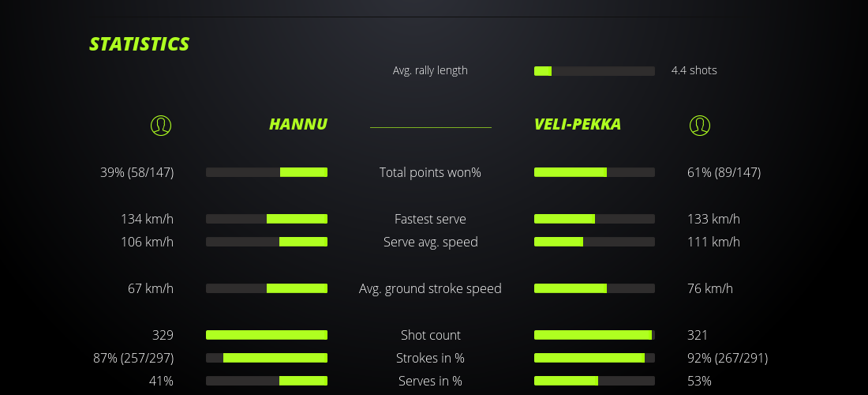Click Hannu's Strokes in % bar
The image size is (868, 395).
(267, 358)
